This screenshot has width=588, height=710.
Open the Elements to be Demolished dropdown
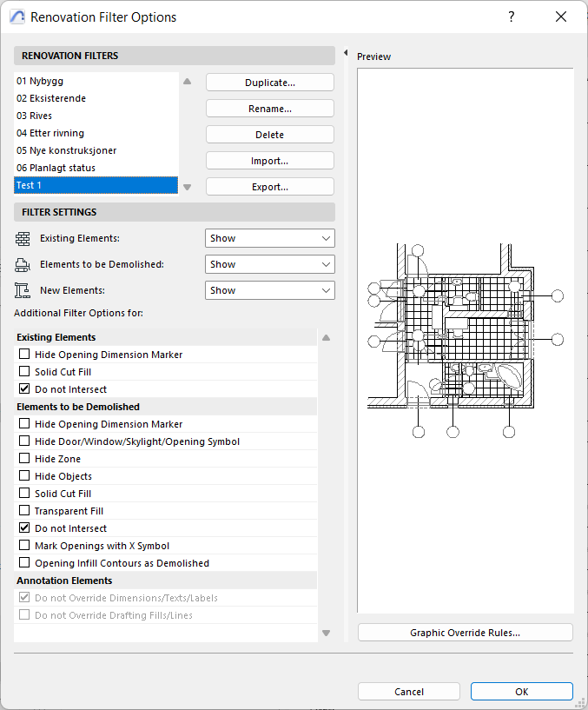click(x=269, y=264)
